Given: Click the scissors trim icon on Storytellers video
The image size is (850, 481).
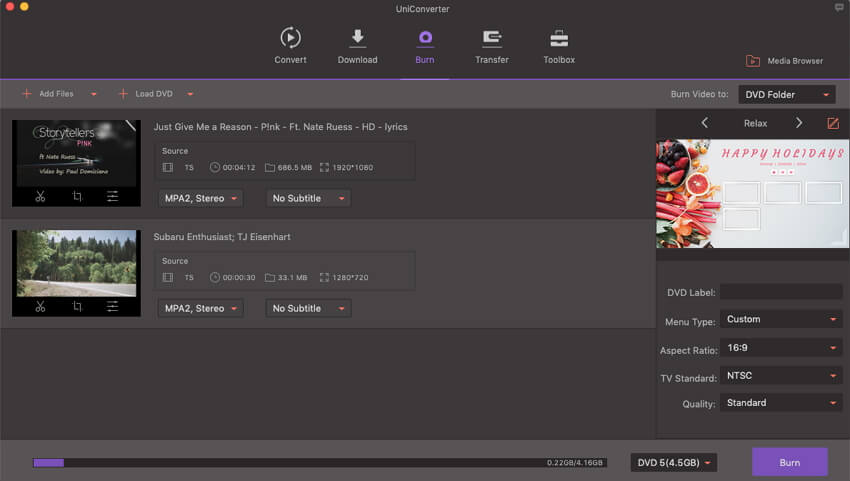Looking at the screenshot, I should click(40, 196).
